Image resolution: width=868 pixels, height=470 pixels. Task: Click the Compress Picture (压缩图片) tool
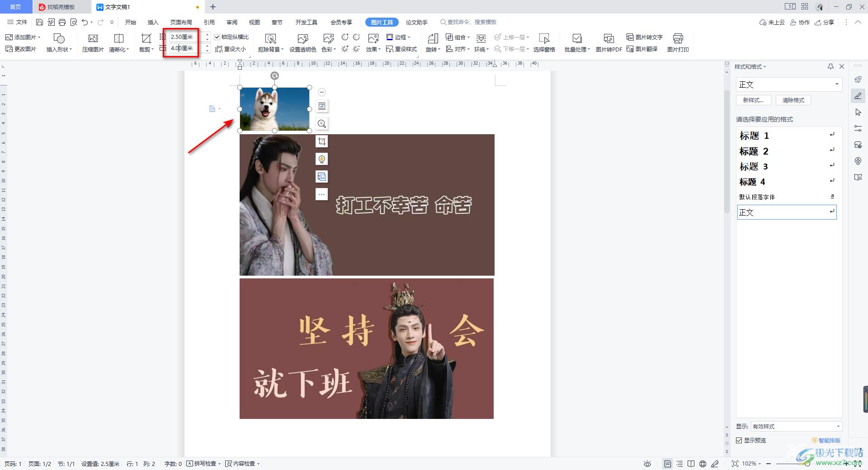click(93, 43)
